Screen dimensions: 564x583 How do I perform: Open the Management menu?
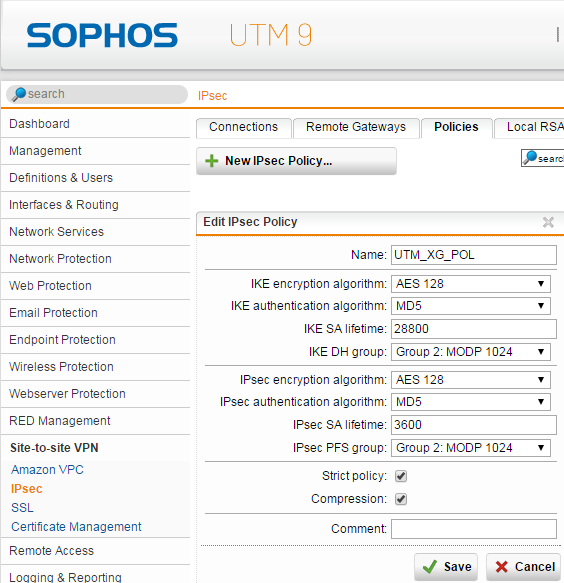coord(96,151)
